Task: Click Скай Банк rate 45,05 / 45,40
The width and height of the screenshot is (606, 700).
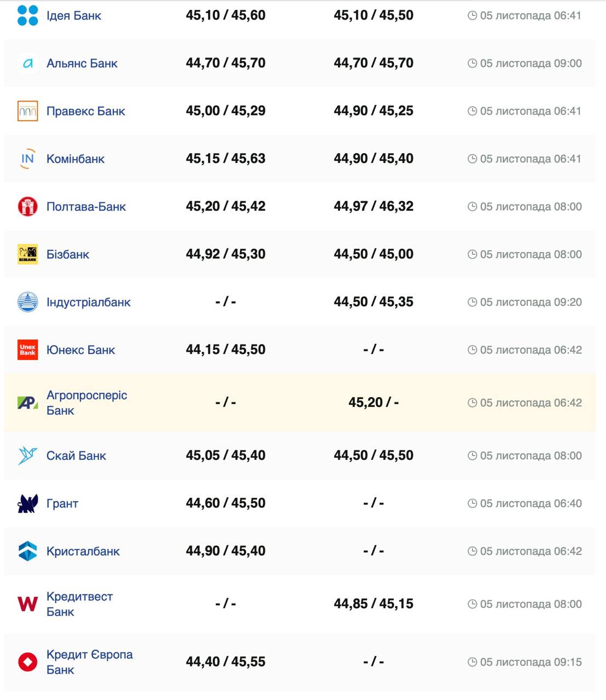Action: click(225, 456)
